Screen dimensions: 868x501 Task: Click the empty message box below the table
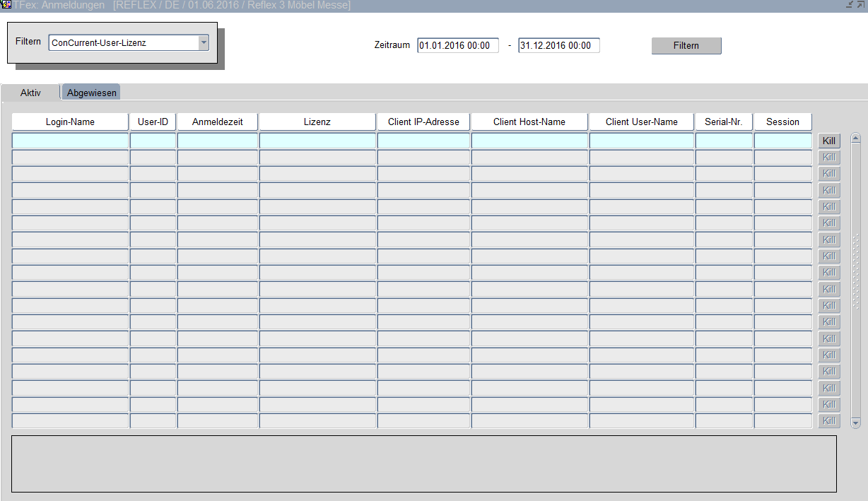pos(423,464)
